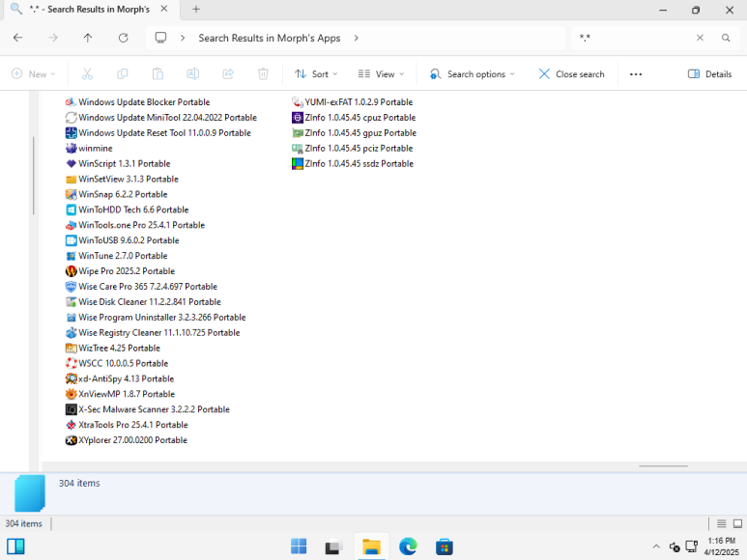Go back to previous folder
The height and width of the screenshot is (560, 747).
pyautogui.click(x=18, y=38)
